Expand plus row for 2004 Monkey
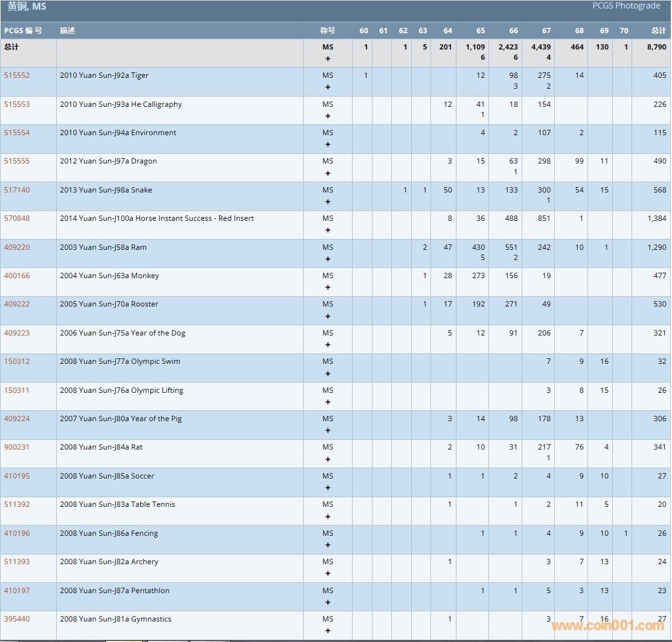The width and height of the screenshot is (672, 642). [x=328, y=287]
